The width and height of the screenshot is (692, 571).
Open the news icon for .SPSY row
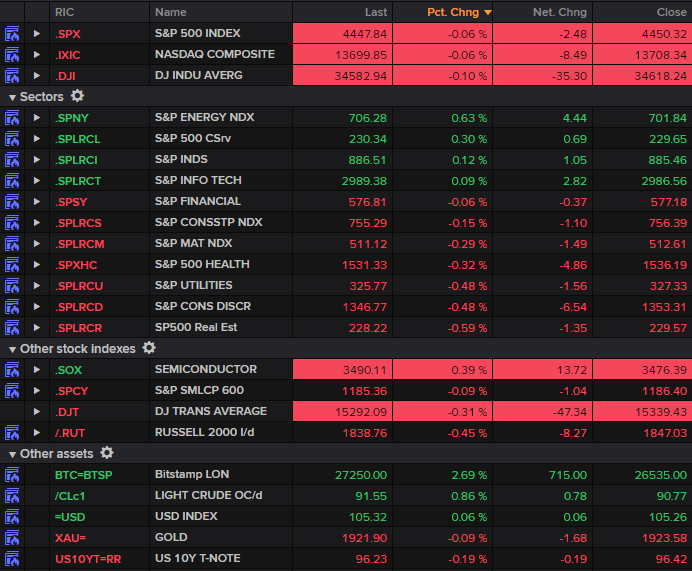(12, 202)
